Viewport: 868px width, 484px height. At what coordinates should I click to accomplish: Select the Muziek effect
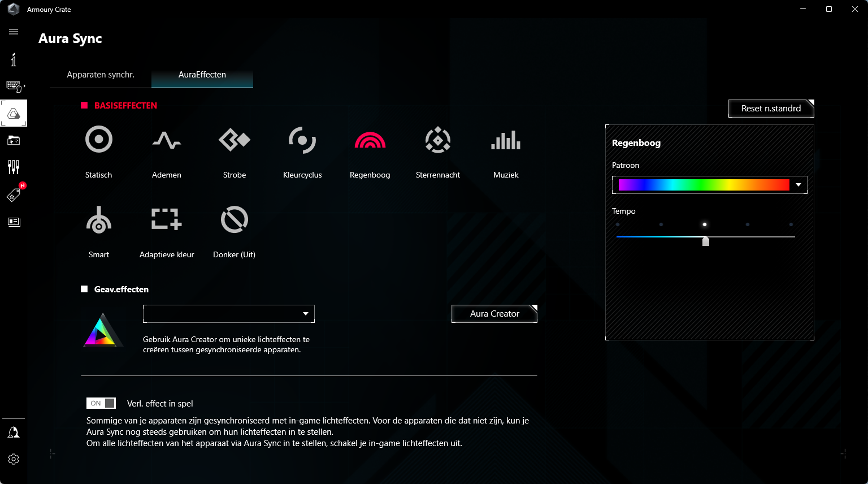(x=506, y=140)
